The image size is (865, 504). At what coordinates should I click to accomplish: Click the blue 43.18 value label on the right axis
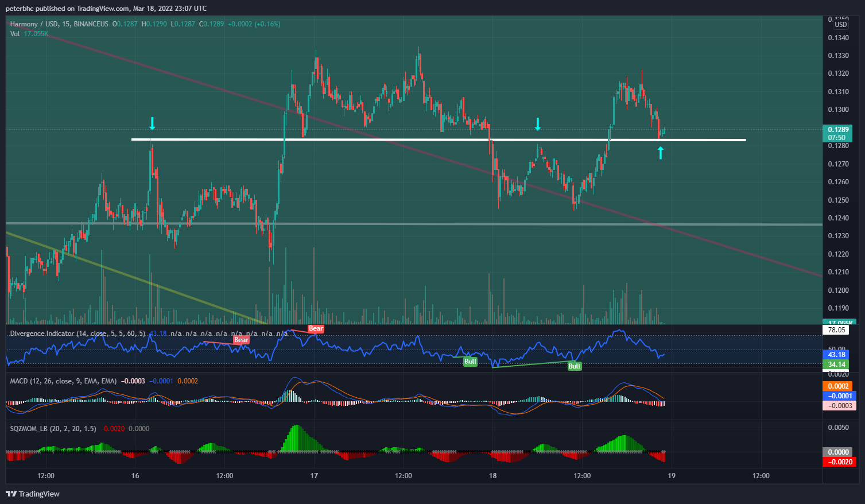837,355
